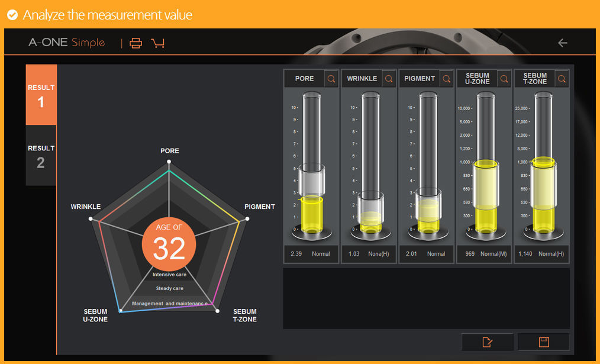Select the PORE column header label
The image size is (600, 364).
(x=304, y=79)
